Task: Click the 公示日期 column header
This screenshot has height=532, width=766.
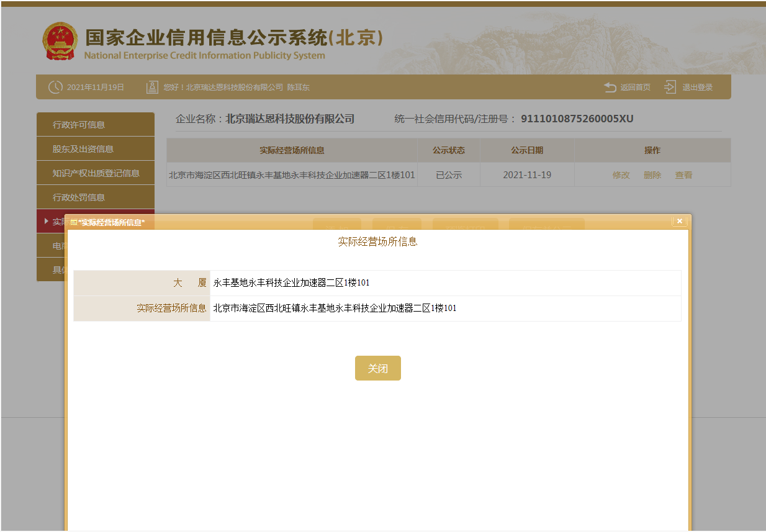Action: [x=527, y=150]
